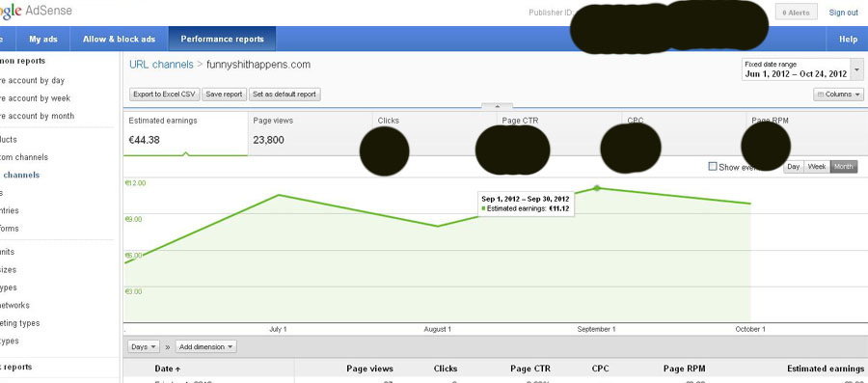Switch graph to Week view
This screenshot has height=383, width=868.
[817, 167]
